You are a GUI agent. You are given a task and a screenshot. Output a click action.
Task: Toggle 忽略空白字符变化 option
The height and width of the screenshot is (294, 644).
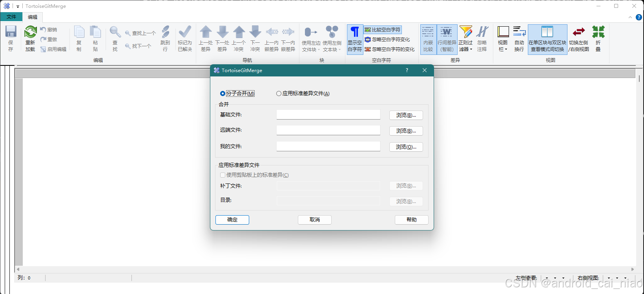[387, 39]
